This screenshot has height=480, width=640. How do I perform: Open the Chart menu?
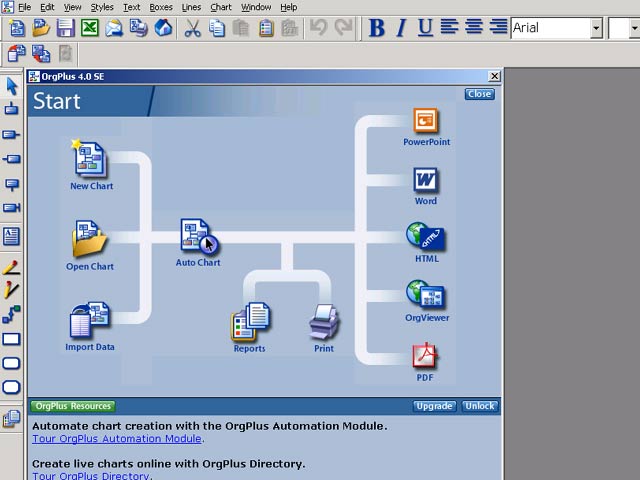pyautogui.click(x=221, y=7)
